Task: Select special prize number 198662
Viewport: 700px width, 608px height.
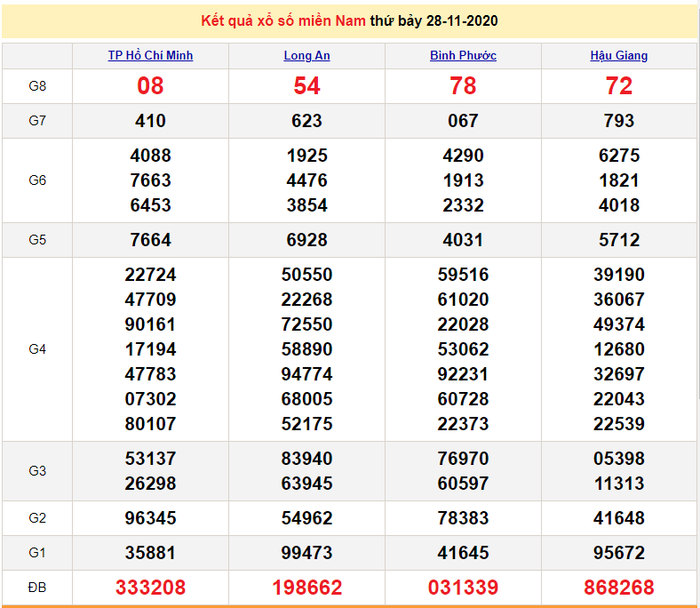Action: pyautogui.click(x=306, y=588)
